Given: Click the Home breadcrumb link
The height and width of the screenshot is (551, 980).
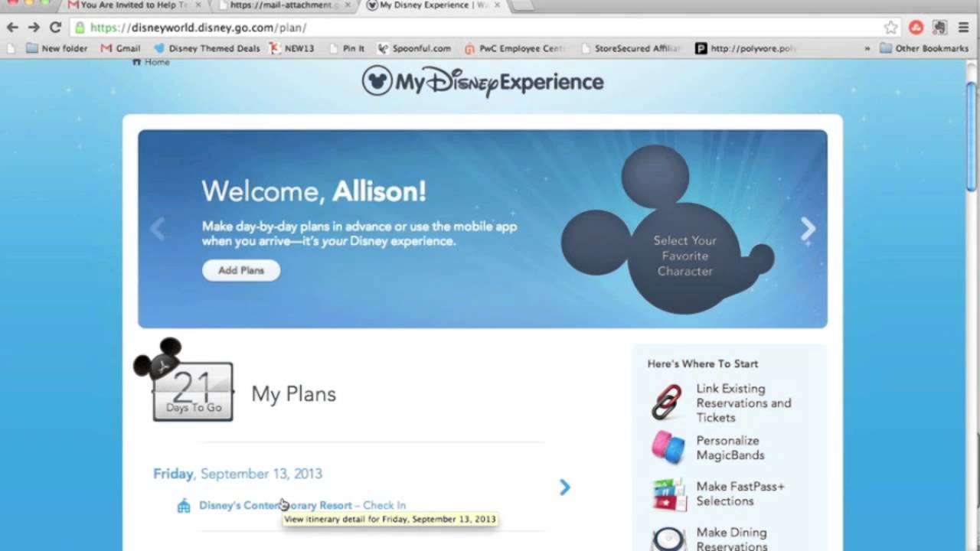Looking at the screenshot, I should pos(152,62).
